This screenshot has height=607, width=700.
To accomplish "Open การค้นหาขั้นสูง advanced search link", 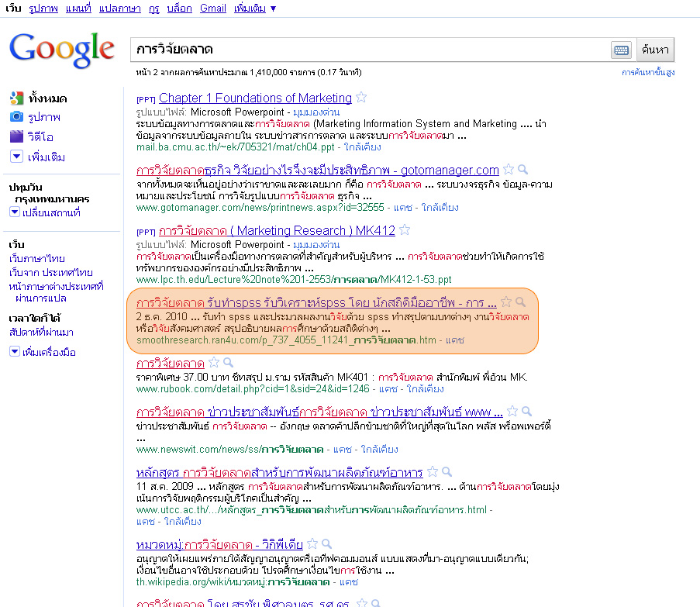I will (648, 72).
